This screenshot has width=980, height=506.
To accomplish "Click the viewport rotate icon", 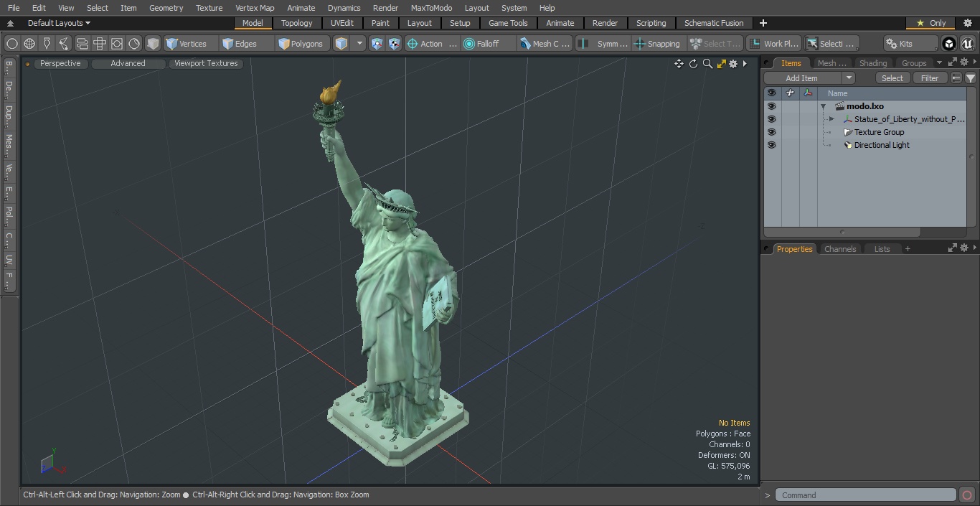I will pos(693,64).
